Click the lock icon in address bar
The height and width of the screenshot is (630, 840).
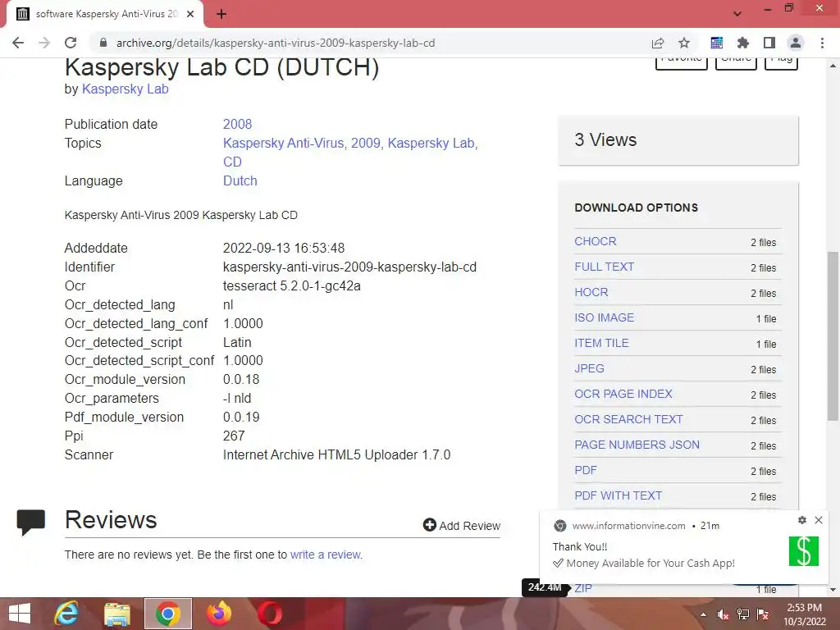point(103,43)
